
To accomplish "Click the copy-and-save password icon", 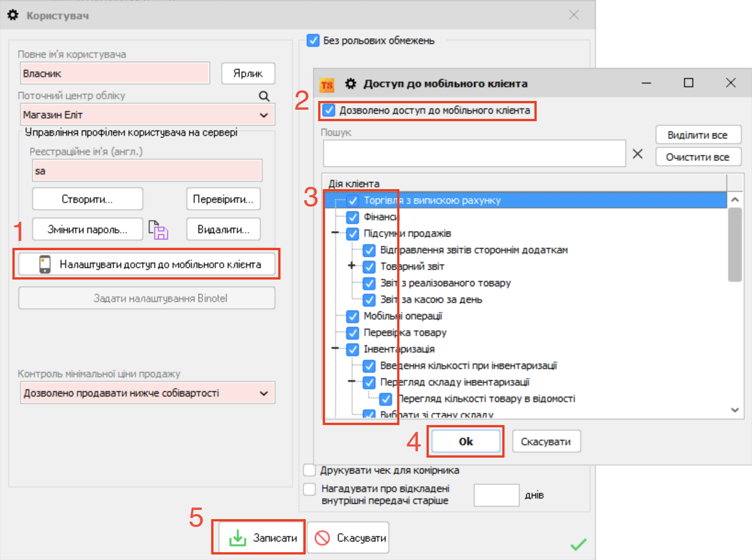I will (158, 230).
